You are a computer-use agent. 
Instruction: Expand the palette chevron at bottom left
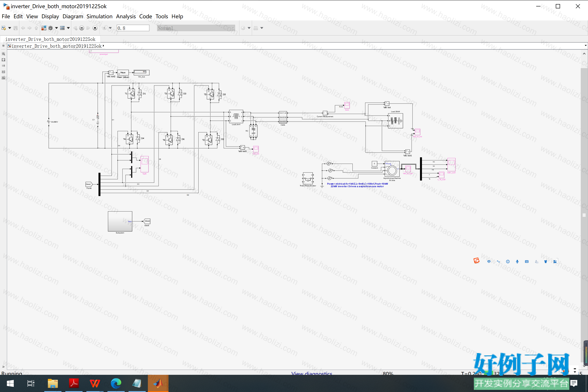point(3,367)
